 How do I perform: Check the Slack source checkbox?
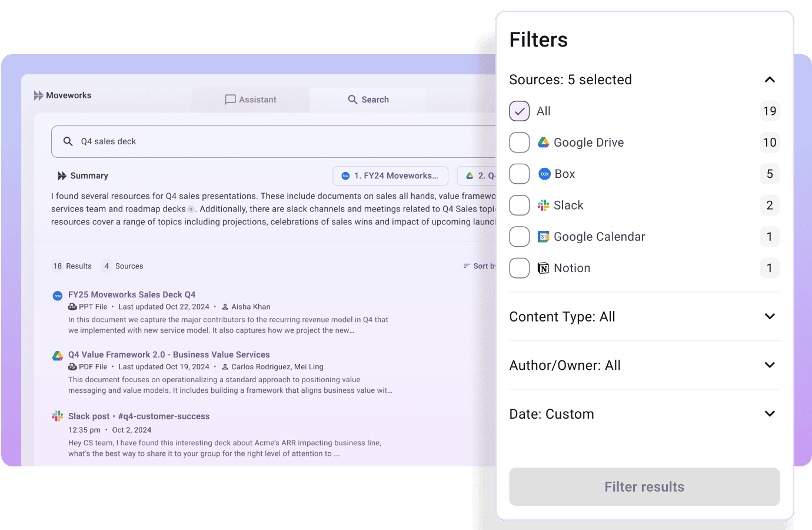(x=519, y=205)
